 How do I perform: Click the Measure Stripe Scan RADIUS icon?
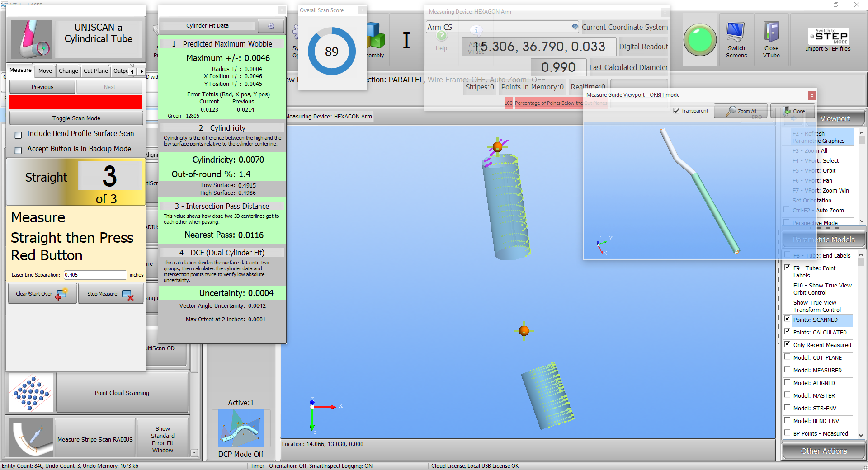pyautogui.click(x=31, y=438)
